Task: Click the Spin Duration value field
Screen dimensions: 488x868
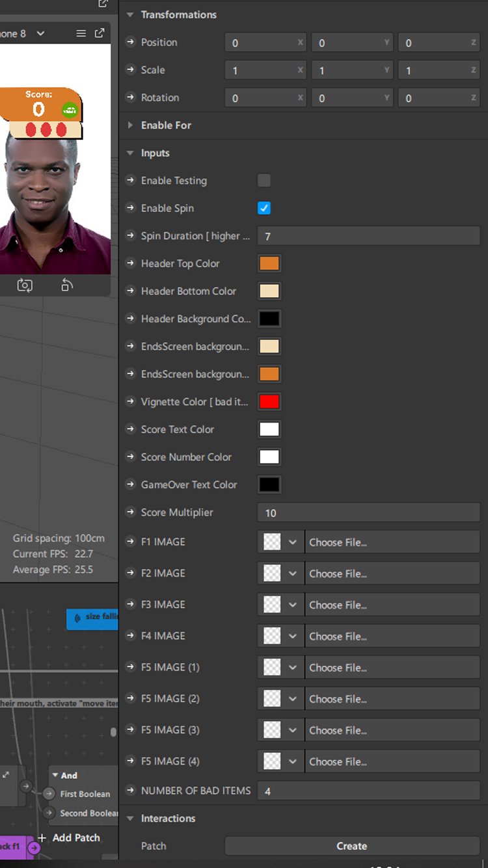Action: click(x=369, y=236)
